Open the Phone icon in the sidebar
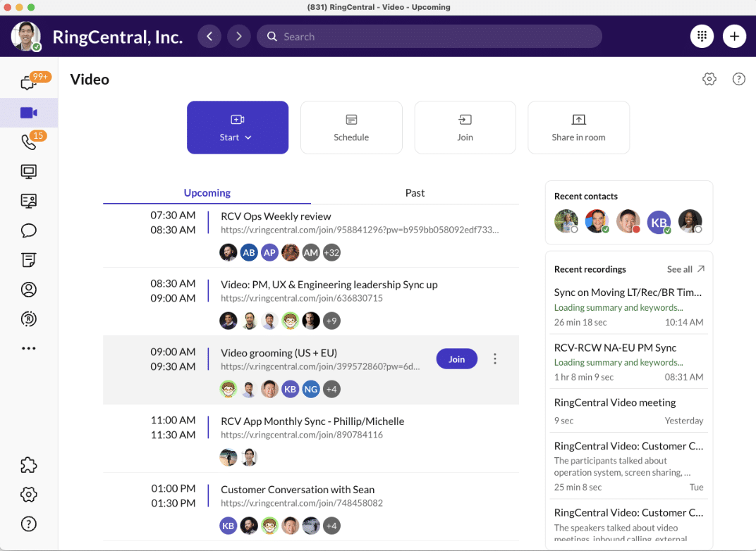Image resolution: width=756 pixels, height=551 pixels. tap(28, 142)
